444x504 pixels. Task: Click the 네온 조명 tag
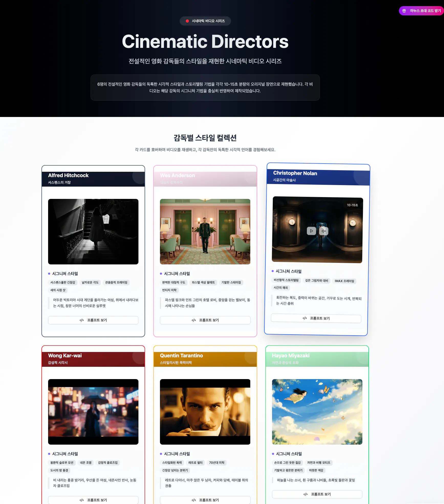[86, 463]
